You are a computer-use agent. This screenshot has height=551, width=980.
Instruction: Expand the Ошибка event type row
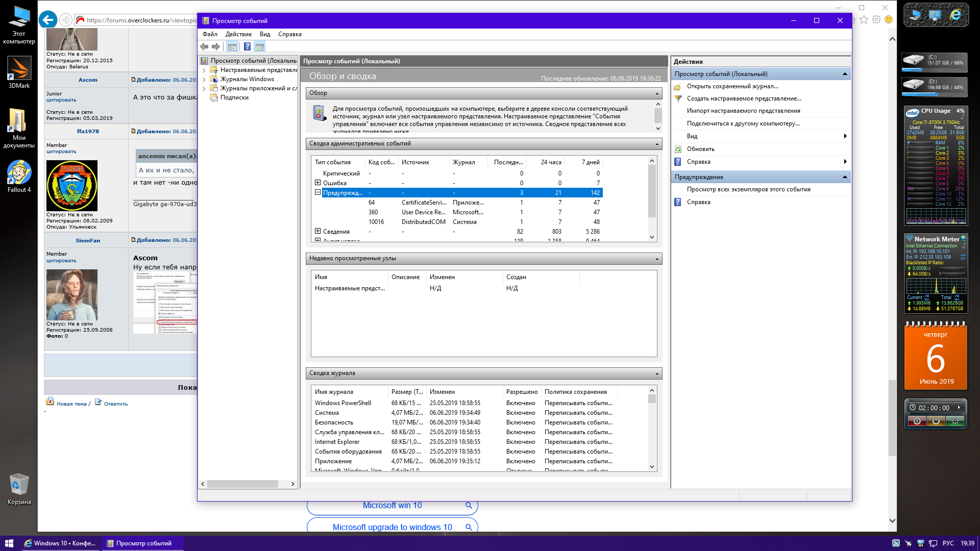317,183
